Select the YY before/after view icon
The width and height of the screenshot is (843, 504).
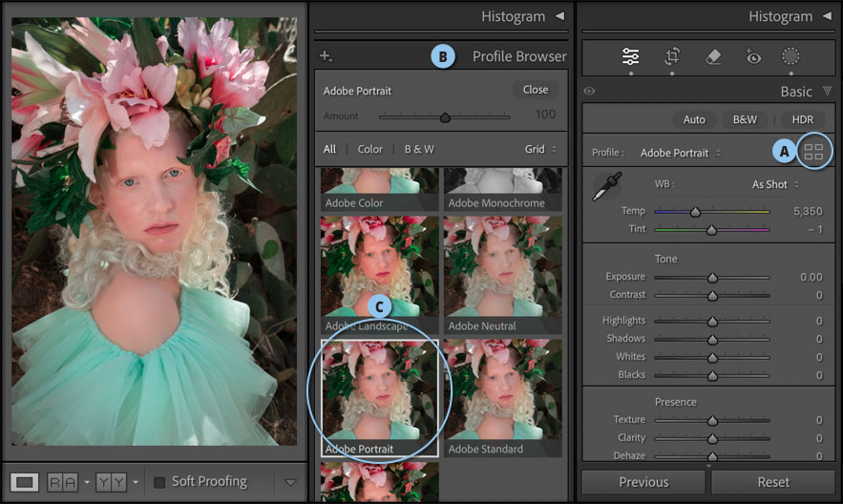tap(112, 482)
